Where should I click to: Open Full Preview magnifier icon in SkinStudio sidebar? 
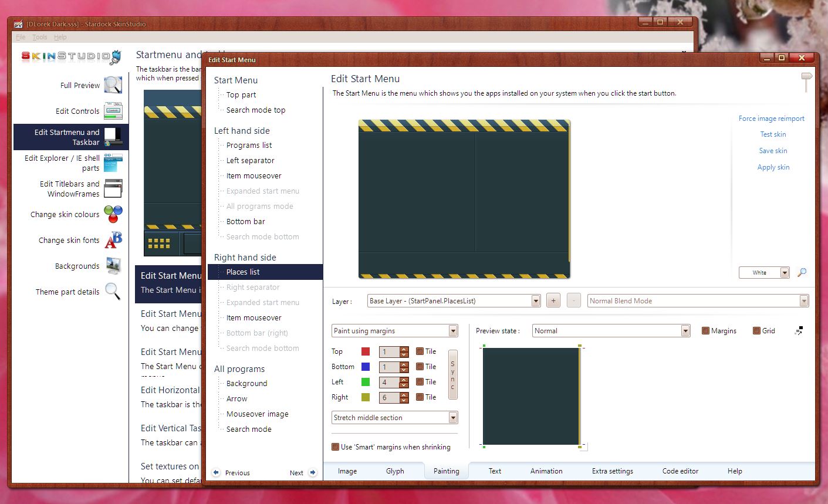pyautogui.click(x=113, y=85)
